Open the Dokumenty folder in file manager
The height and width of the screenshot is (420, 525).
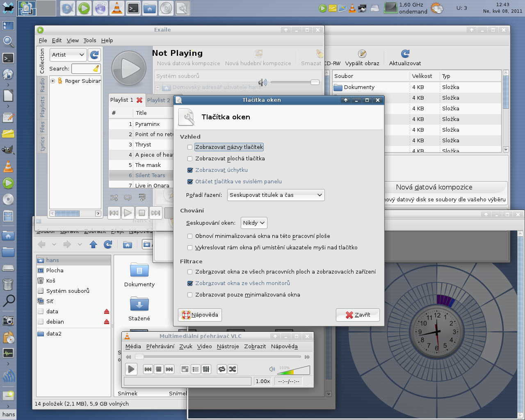pyautogui.click(x=139, y=274)
